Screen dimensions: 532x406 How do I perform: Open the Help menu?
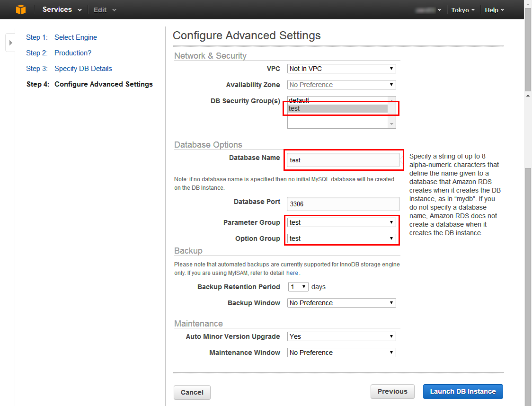coord(494,10)
